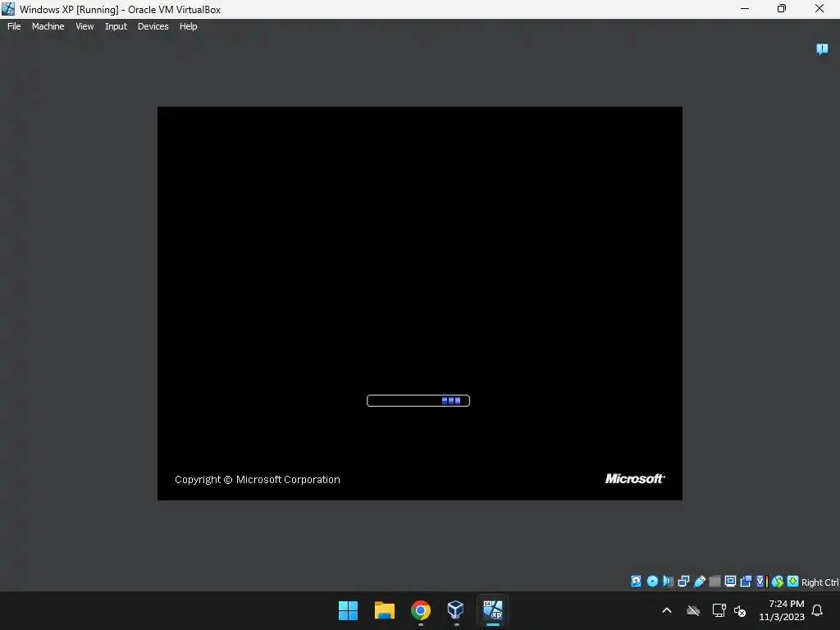Click the shared folders indicator
This screenshot has width=840, height=630.
click(x=714, y=582)
